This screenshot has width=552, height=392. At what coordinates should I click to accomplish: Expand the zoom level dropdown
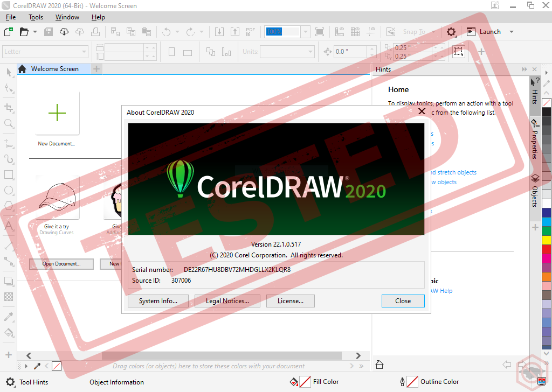click(305, 32)
